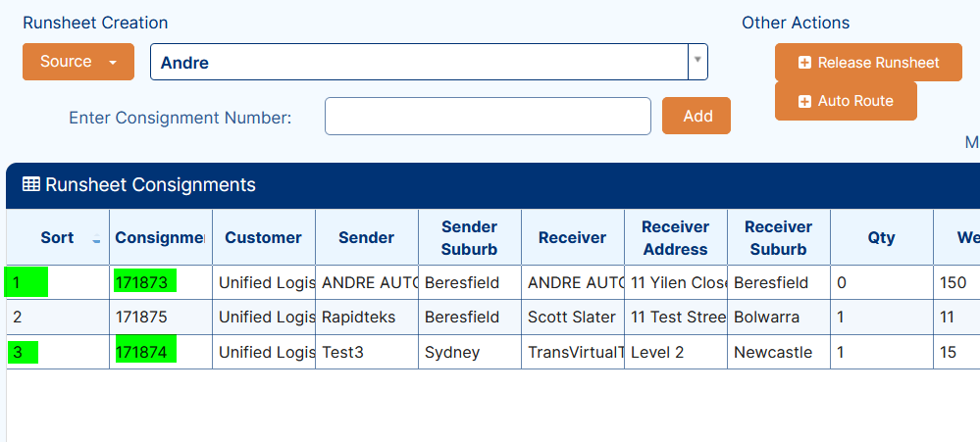
Task: Click the table icon beside Runsheet Consignments
Action: (30, 184)
